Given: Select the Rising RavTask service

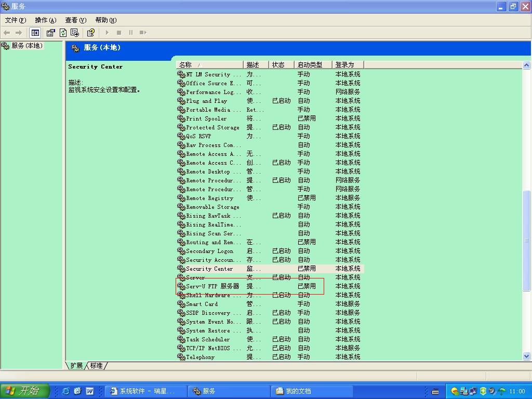Looking at the screenshot, I should pyautogui.click(x=270, y=216).
